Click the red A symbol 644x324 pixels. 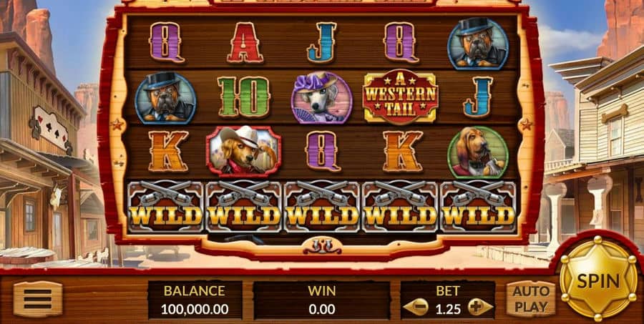tap(245, 43)
